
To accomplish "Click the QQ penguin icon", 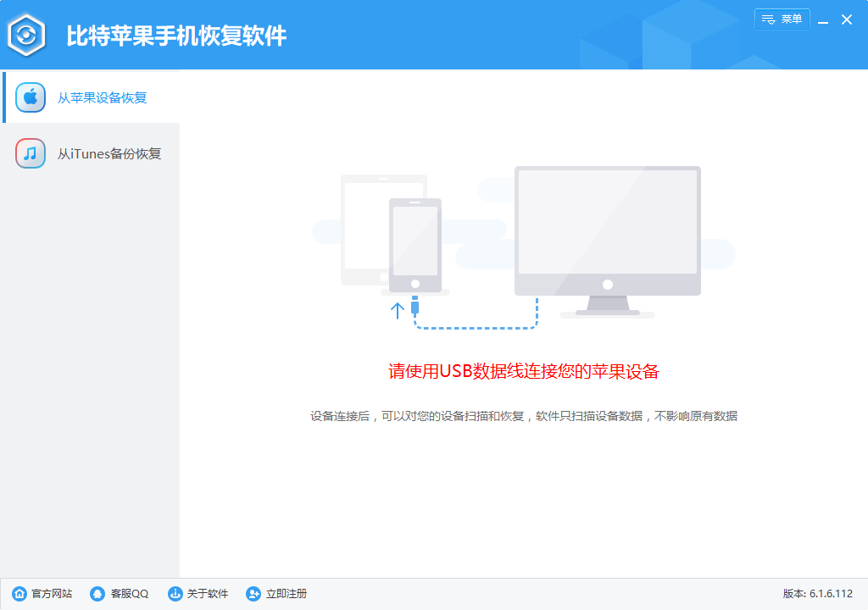I will point(97,594).
